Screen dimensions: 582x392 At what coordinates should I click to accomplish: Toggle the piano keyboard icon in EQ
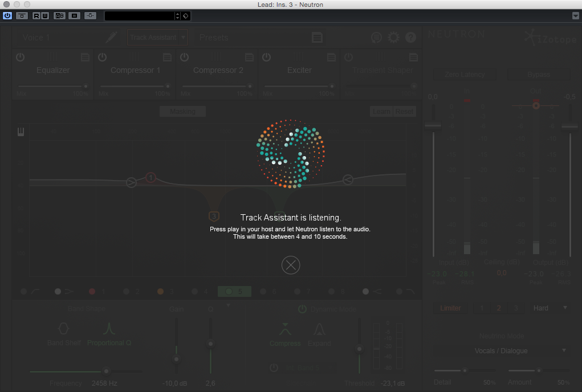point(21,131)
